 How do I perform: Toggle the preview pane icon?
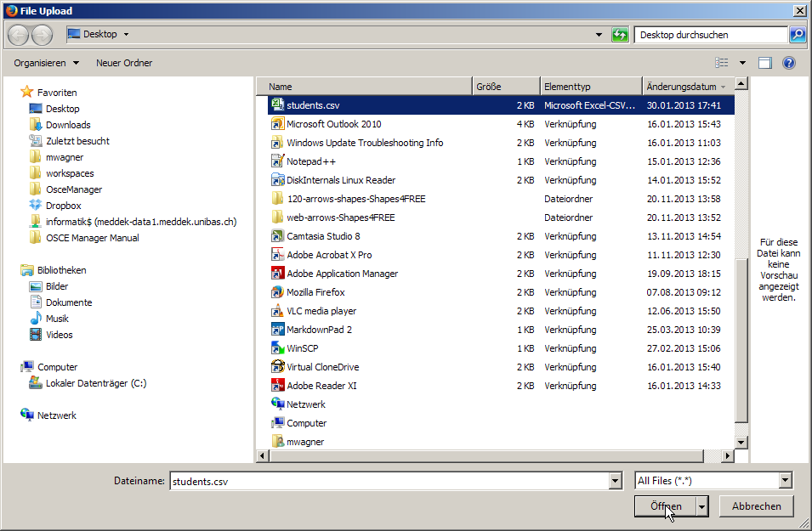point(765,63)
